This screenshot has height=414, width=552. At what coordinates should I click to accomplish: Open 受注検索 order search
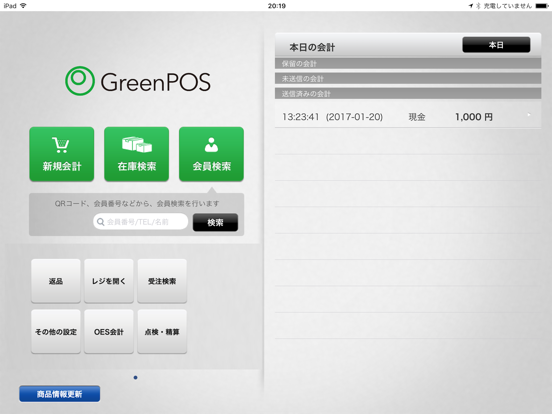(x=162, y=281)
